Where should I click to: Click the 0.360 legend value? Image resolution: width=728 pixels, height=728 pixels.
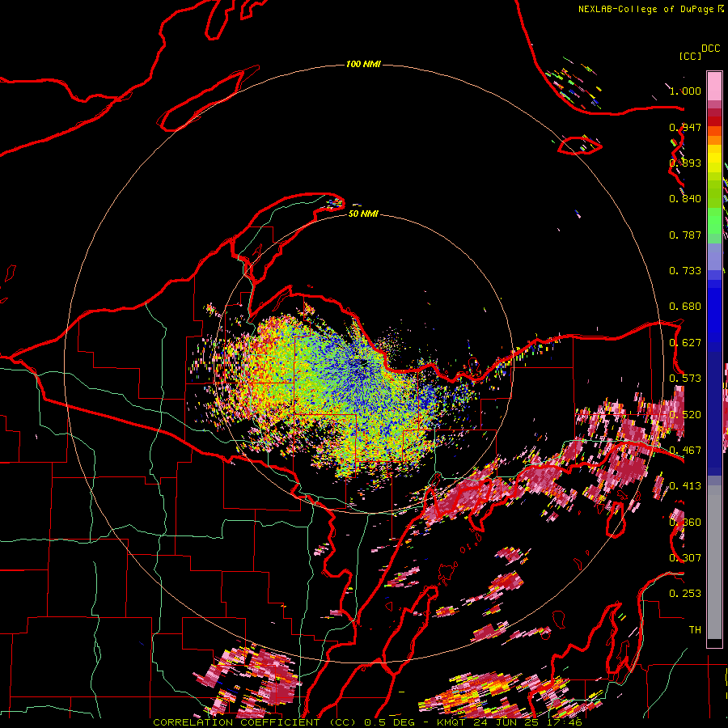pos(685,523)
